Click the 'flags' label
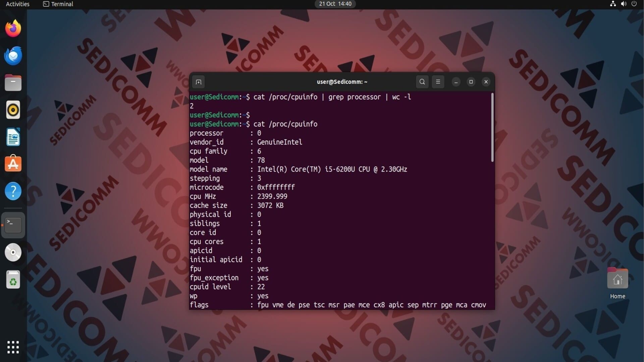 pyautogui.click(x=199, y=305)
